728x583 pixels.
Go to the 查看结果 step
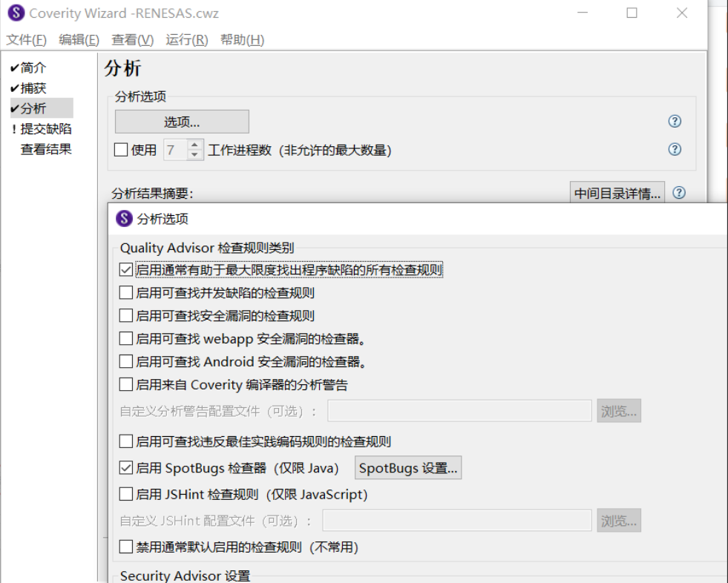45,149
